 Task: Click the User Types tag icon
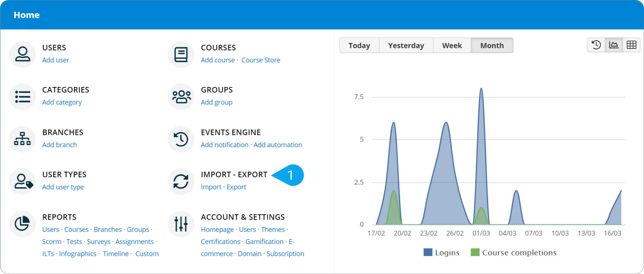[22, 181]
